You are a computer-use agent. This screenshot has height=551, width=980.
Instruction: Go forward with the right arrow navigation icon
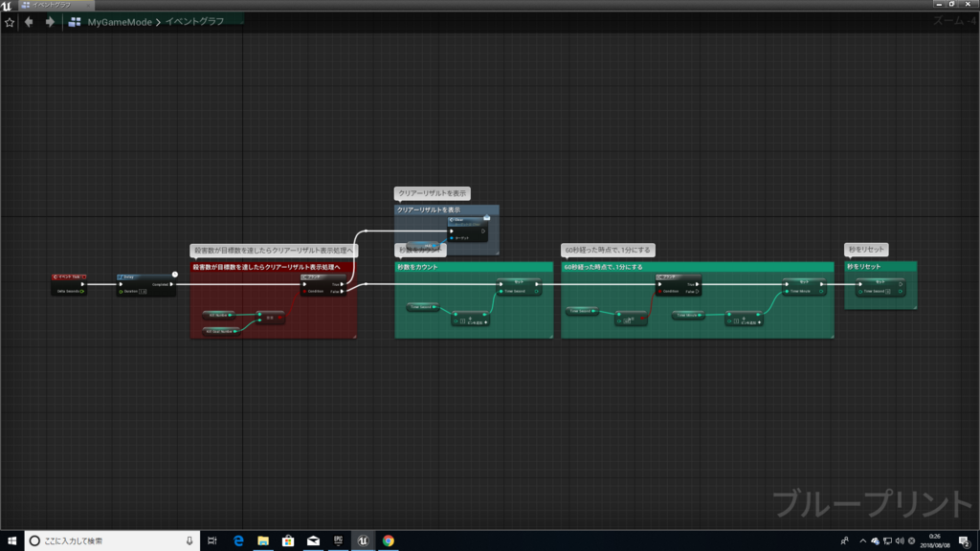[50, 22]
